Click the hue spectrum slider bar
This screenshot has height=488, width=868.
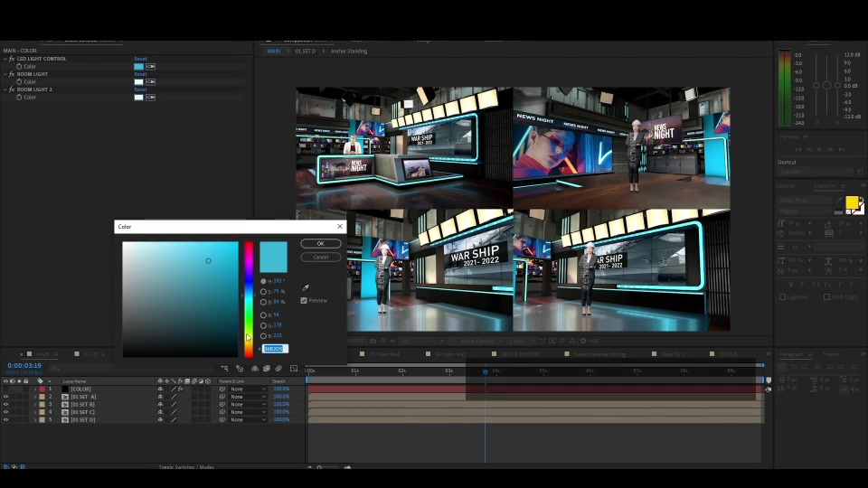[250, 299]
